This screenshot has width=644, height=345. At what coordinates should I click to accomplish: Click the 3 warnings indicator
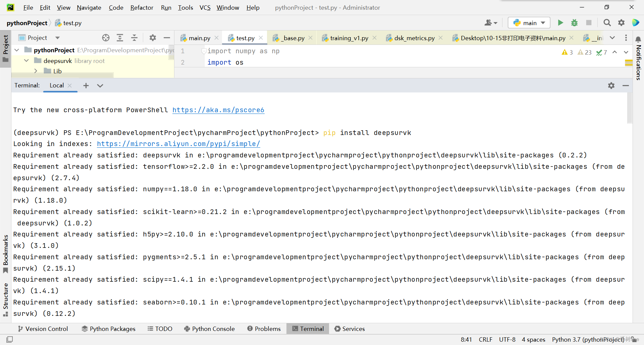click(x=567, y=52)
